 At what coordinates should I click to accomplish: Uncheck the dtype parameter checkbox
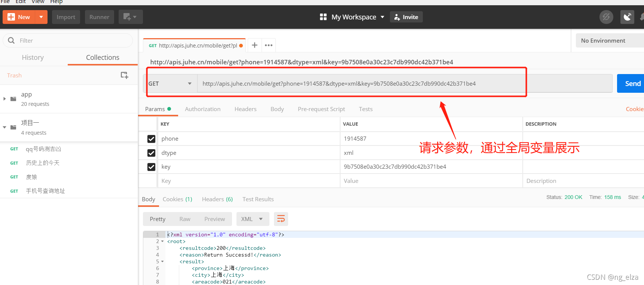[151, 153]
